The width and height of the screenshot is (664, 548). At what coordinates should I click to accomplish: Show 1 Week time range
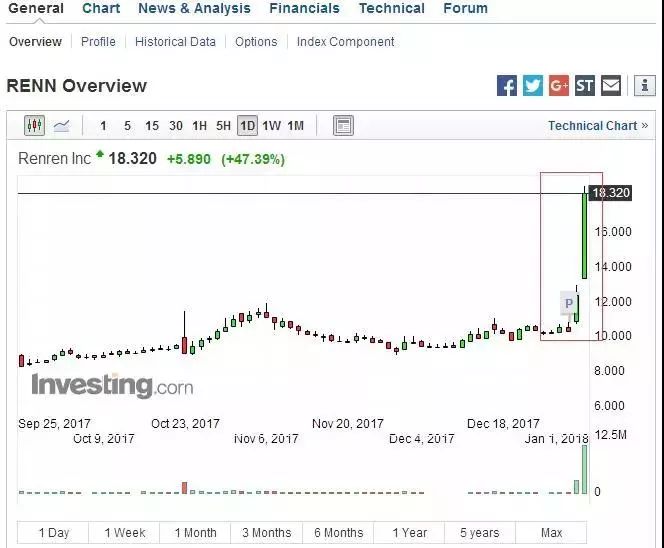click(124, 533)
